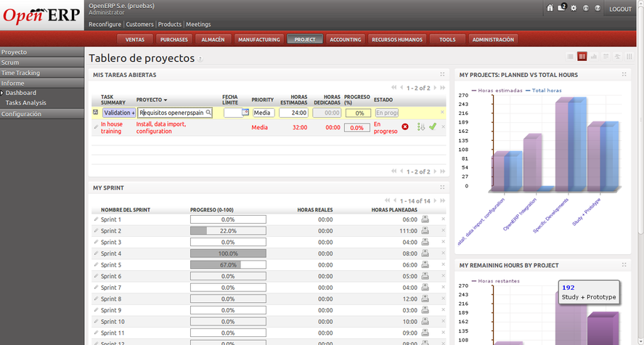Search project with magnifier in Proyecto field
The height and width of the screenshot is (345, 644).
[x=208, y=112]
